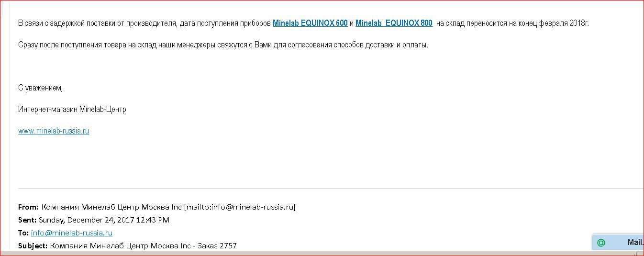
Task: Click the resize grip in the bottom-right corner
Action: [x=640, y=252]
